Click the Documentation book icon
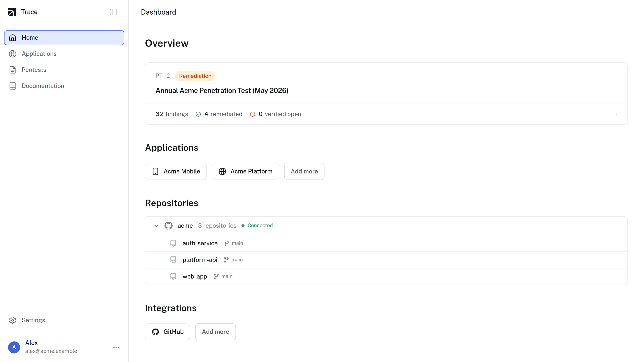Screen dimensions: 644x362 [13, 86]
